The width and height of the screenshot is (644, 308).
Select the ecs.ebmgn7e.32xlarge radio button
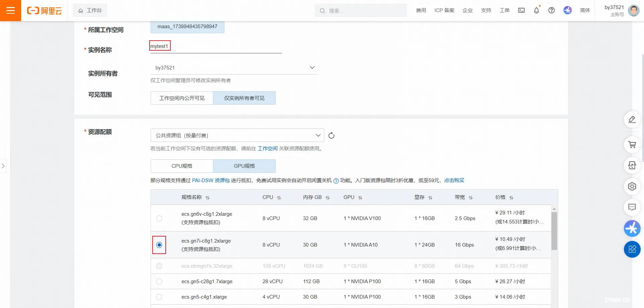point(159,266)
